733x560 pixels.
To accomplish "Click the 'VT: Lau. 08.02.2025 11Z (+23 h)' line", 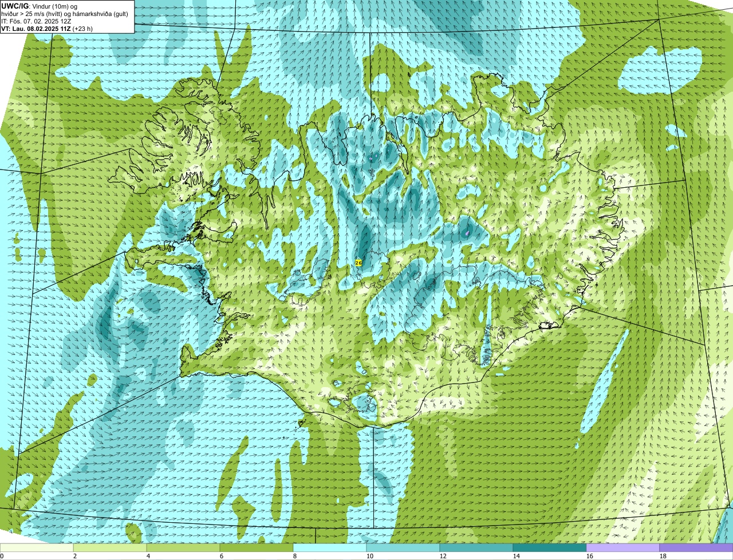I will coord(47,28).
